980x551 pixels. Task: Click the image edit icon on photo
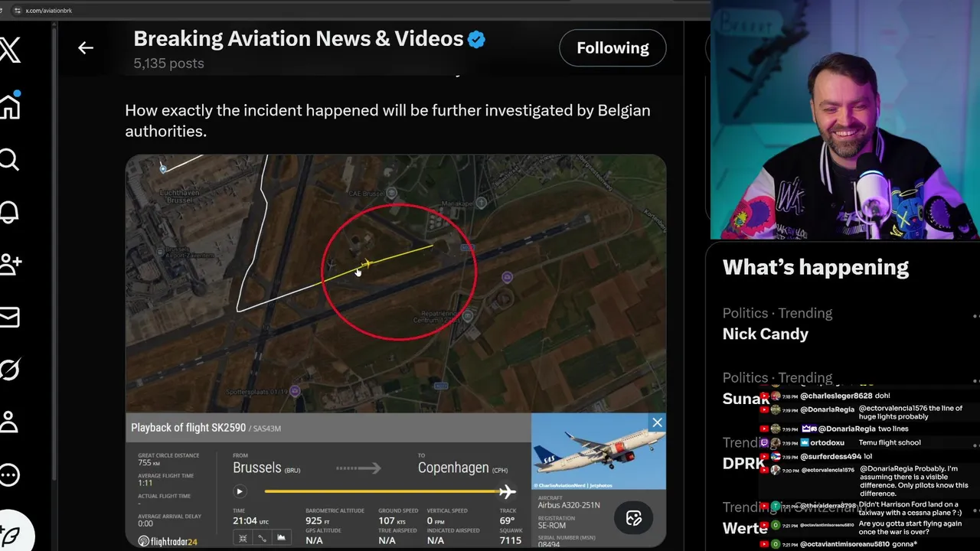click(634, 518)
